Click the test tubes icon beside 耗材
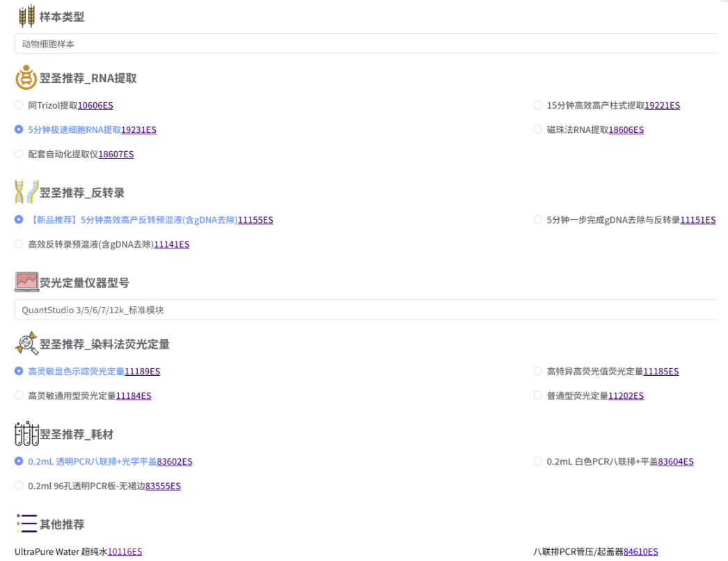The height and width of the screenshot is (561, 728). (x=26, y=434)
